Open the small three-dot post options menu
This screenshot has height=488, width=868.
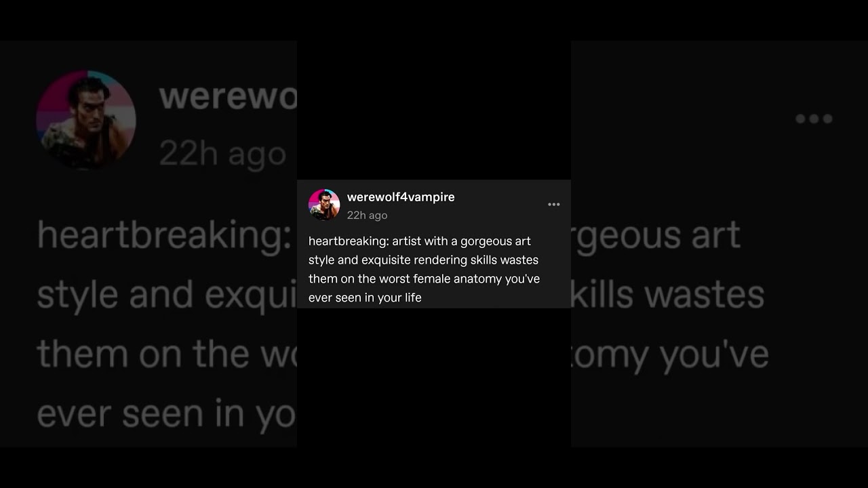(x=554, y=205)
